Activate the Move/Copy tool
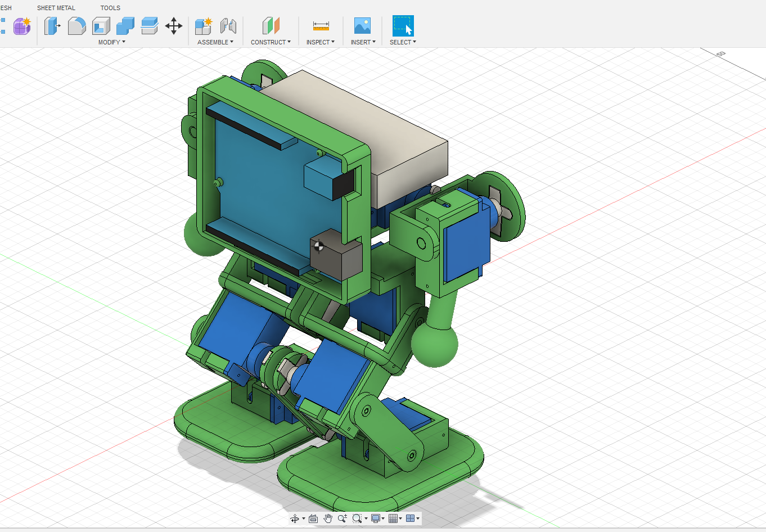Image resolution: width=766 pixels, height=532 pixels. [x=174, y=26]
